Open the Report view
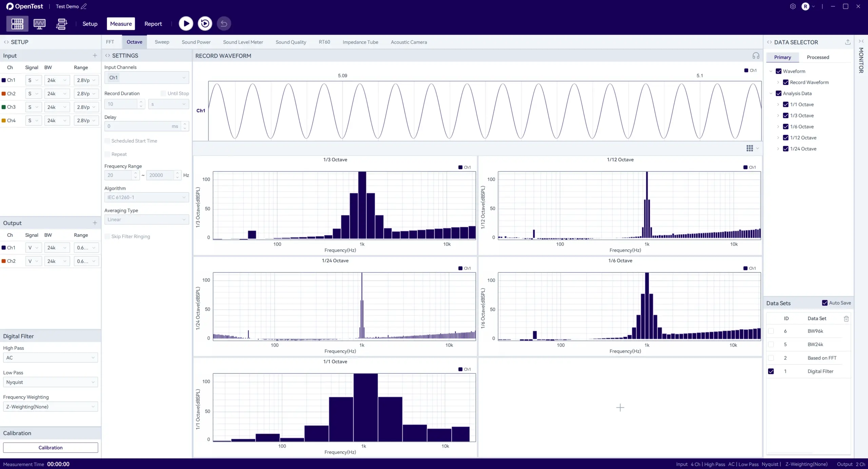This screenshot has width=868, height=469. pyautogui.click(x=153, y=24)
